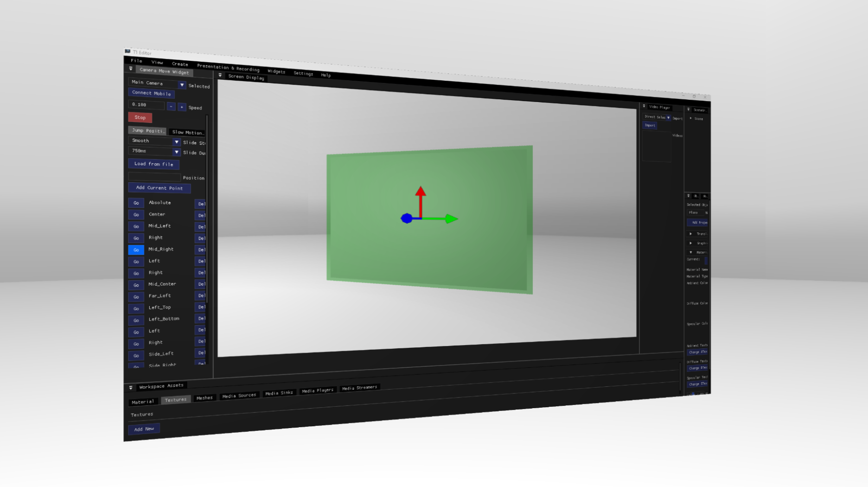Select the Meshes tab
The width and height of the screenshot is (868, 487).
click(204, 398)
